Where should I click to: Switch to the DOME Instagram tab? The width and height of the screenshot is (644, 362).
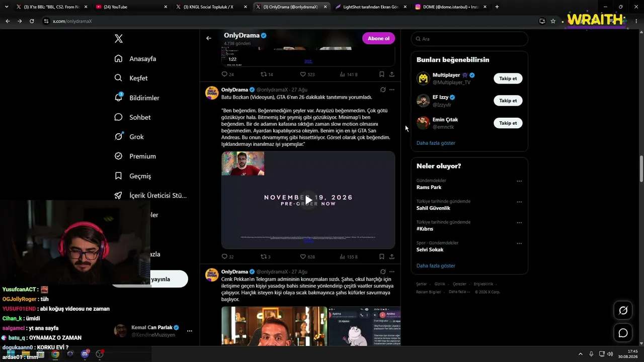click(451, 7)
